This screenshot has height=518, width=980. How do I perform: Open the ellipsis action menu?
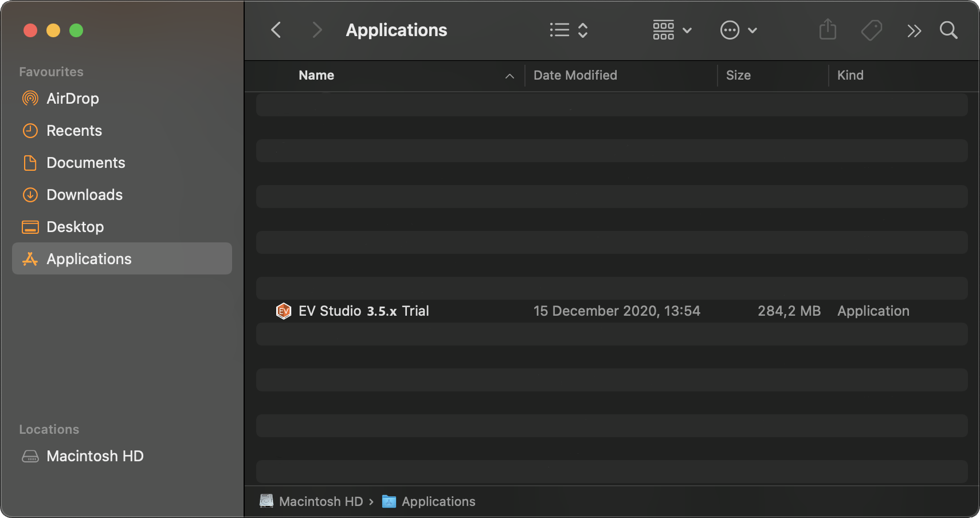(x=738, y=30)
